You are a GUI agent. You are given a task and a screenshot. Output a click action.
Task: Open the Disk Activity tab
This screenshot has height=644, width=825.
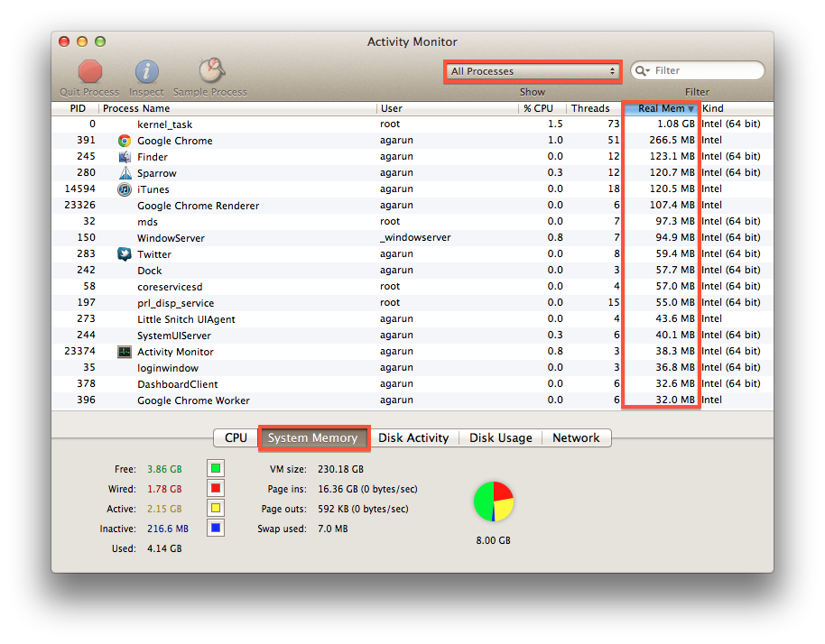413,438
